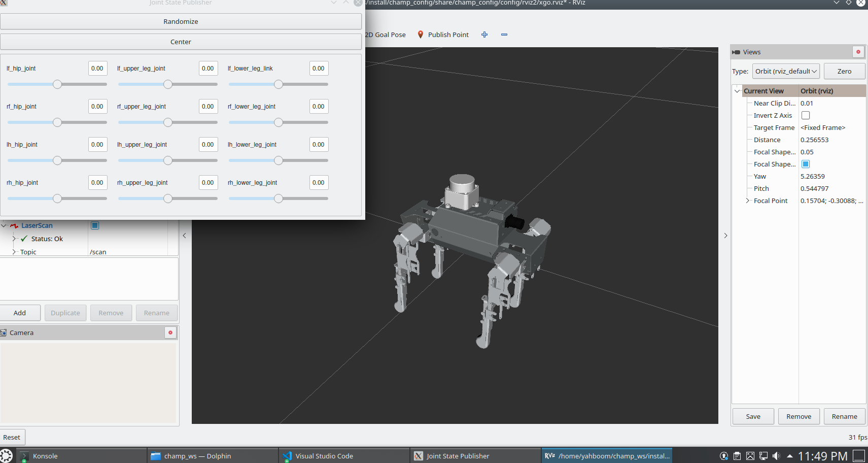This screenshot has height=463, width=868.
Task: Click Remove in the Views panel
Action: point(798,416)
